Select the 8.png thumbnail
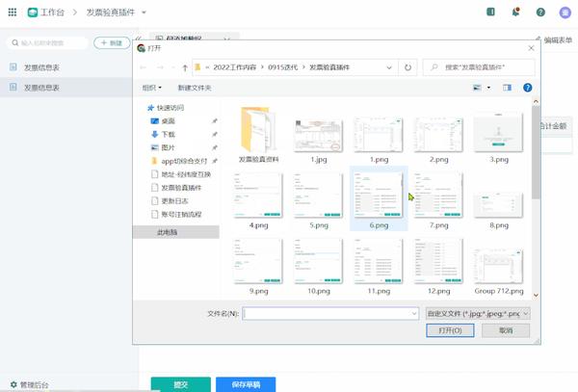 point(499,208)
